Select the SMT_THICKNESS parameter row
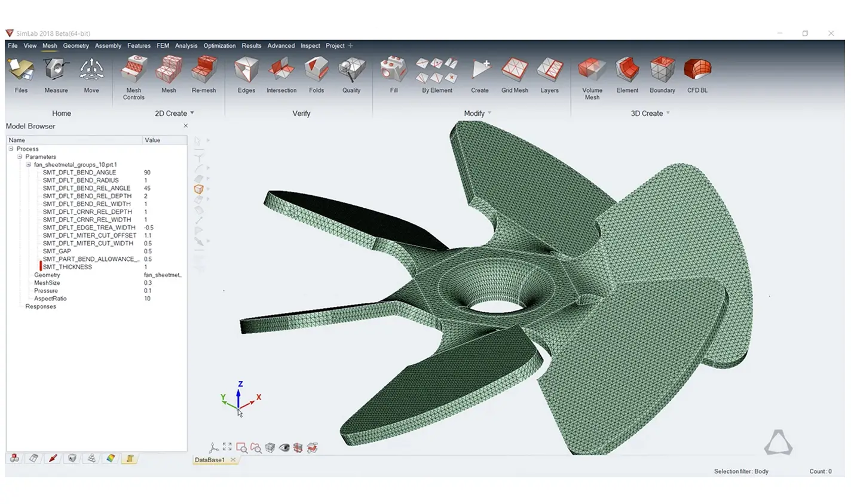 [68, 267]
